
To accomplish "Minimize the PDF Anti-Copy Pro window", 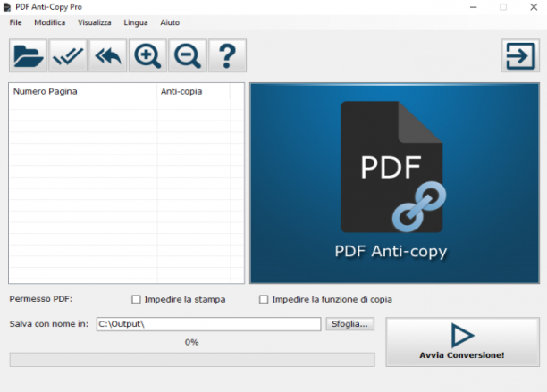I will coord(474,7).
